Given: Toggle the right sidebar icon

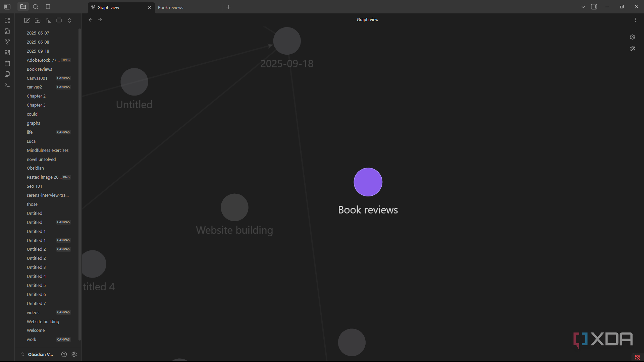Looking at the screenshot, I should [594, 7].
